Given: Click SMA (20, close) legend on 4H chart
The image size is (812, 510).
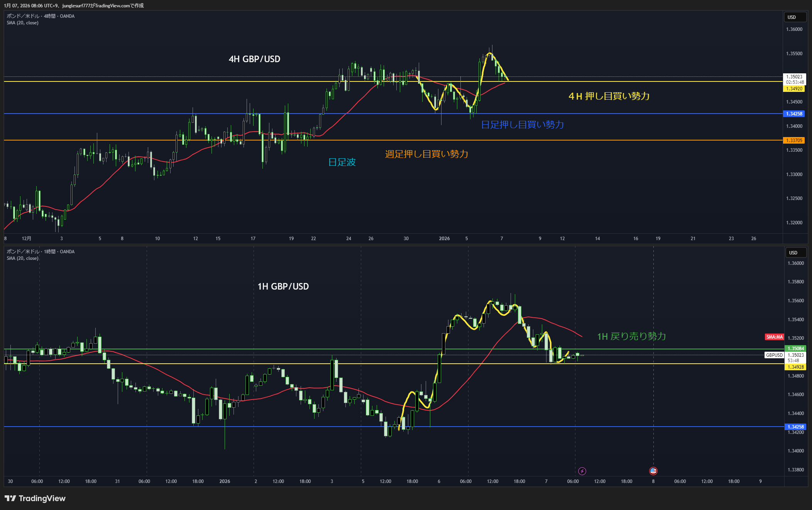Looking at the screenshot, I should 22,23.
